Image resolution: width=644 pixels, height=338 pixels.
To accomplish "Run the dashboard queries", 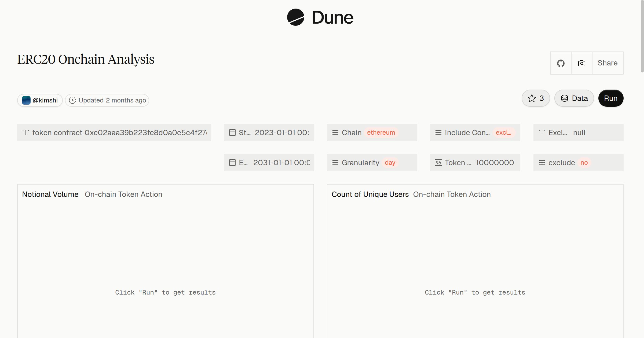I will tap(611, 98).
